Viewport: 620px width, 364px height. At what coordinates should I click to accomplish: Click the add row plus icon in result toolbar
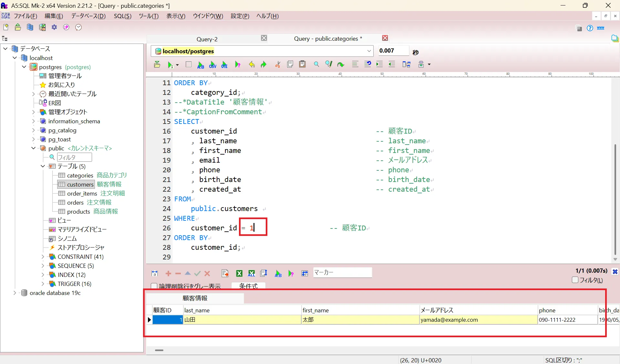pos(168,274)
